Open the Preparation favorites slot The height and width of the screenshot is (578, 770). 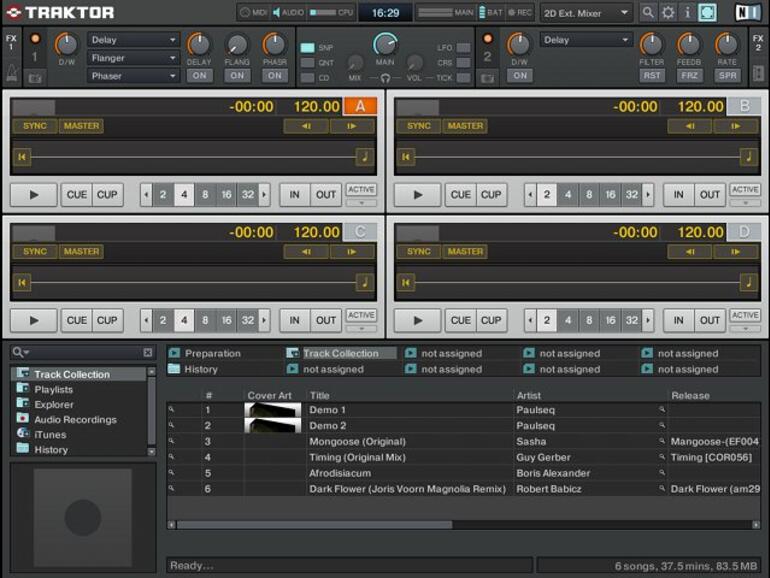coord(212,353)
